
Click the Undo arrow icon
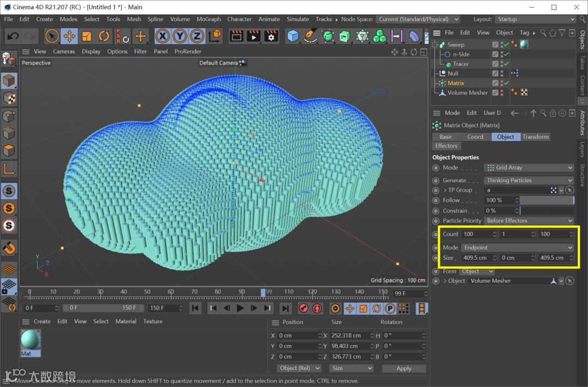pyautogui.click(x=13, y=36)
